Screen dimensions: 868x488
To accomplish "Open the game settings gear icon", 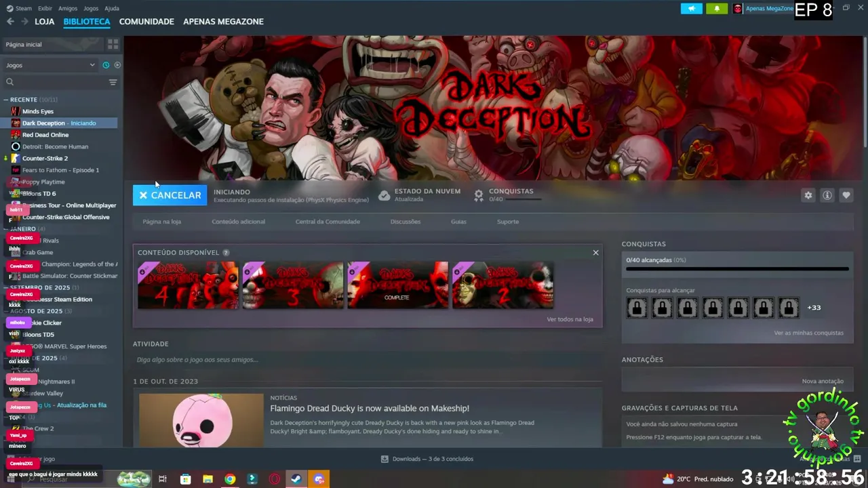I will coord(808,195).
